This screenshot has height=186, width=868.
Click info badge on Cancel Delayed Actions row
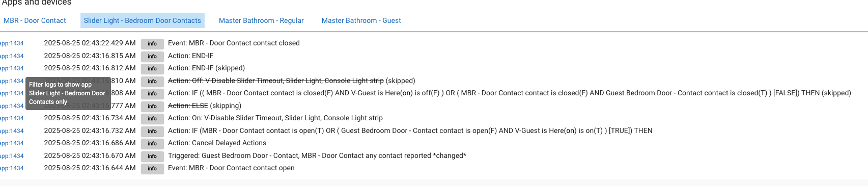tap(152, 144)
